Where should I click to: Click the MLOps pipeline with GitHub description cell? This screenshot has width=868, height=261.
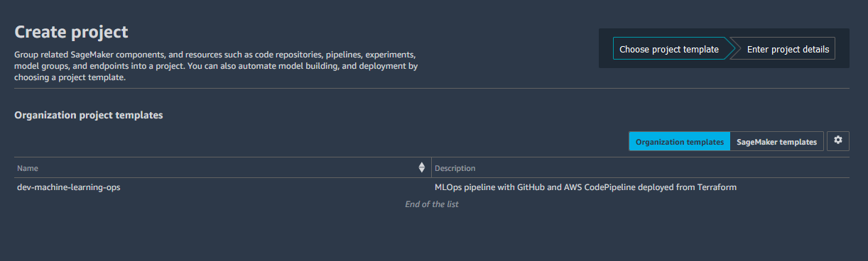pyautogui.click(x=585, y=188)
